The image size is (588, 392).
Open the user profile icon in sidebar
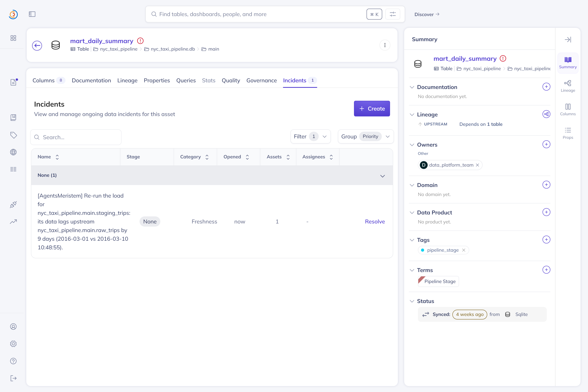[13, 327]
